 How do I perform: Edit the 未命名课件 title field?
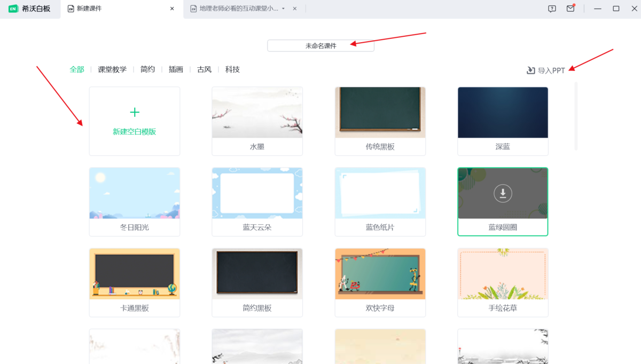coord(320,46)
